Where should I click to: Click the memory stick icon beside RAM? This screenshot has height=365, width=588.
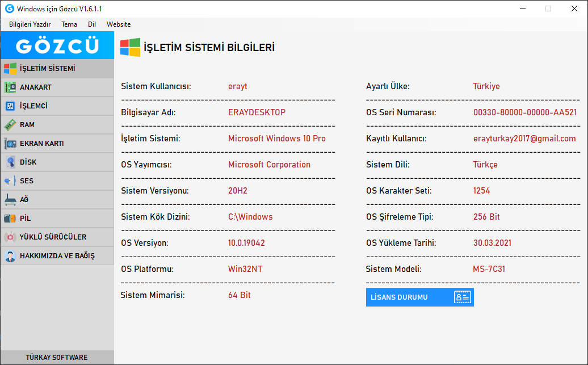[10, 124]
